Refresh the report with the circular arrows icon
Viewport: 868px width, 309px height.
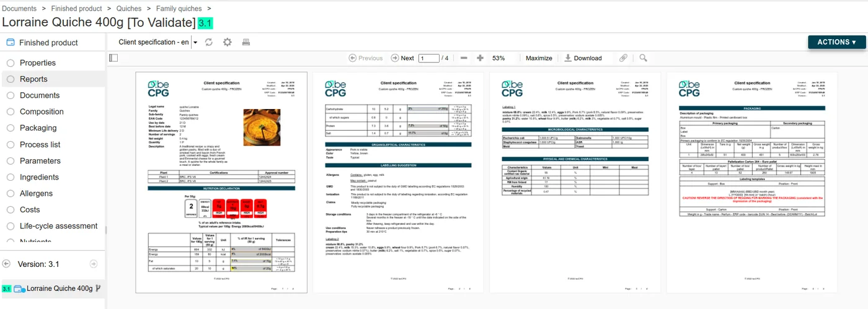pyautogui.click(x=209, y=42)
